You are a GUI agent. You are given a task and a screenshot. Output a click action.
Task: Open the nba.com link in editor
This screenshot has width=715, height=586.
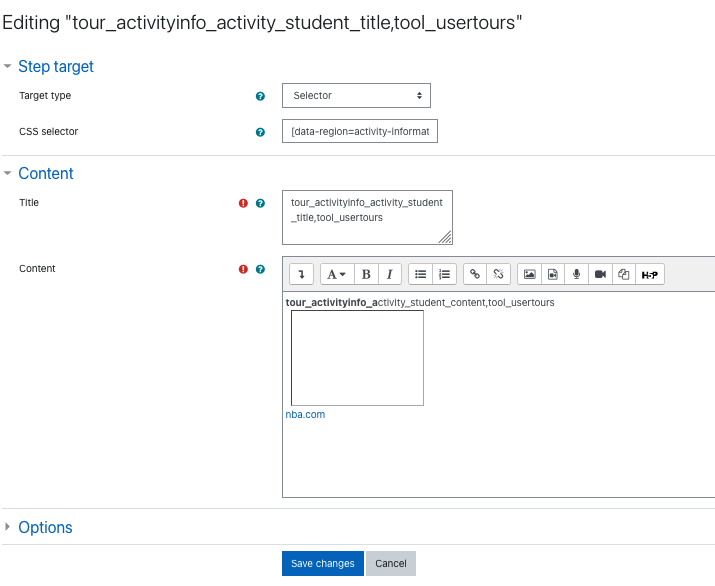click(305, 415)
